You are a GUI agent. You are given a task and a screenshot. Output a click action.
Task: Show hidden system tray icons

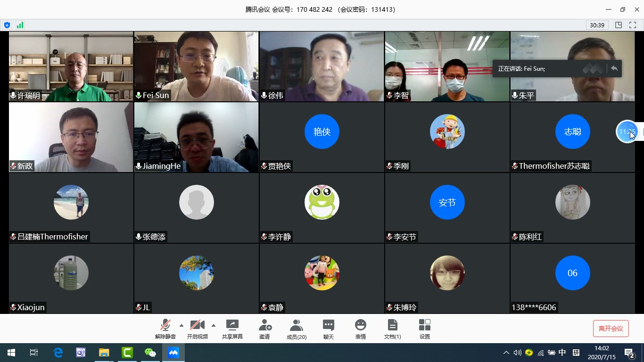pos(506,353)
